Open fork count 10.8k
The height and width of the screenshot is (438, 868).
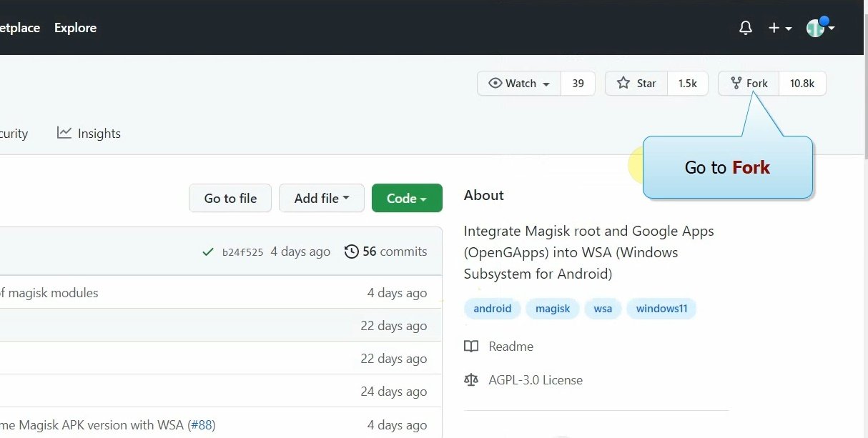point(802,84)
